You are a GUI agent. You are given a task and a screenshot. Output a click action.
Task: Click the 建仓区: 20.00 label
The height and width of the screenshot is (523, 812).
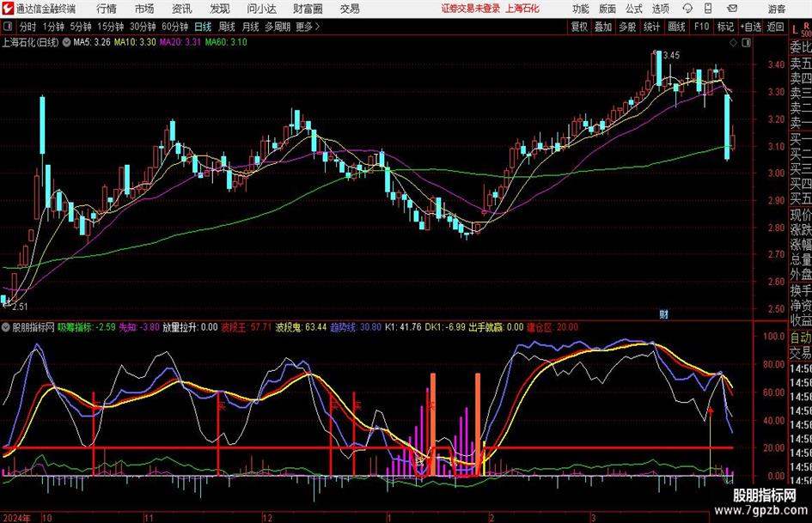click(x=553, y=327)
